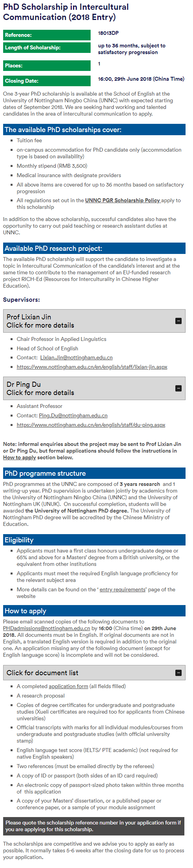
Task: Open the application form link
Action: pos(68,686)
